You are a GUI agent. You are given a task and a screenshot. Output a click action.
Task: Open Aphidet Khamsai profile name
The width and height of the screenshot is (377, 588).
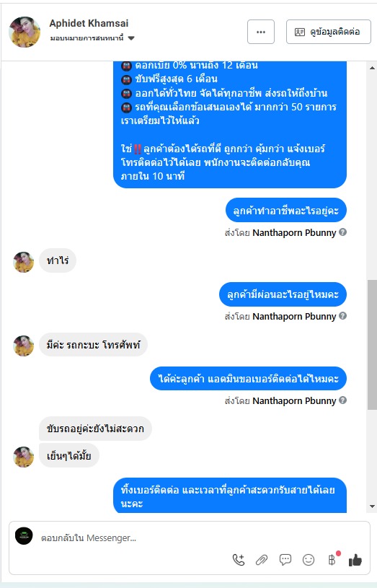click(x=89, y=23)
